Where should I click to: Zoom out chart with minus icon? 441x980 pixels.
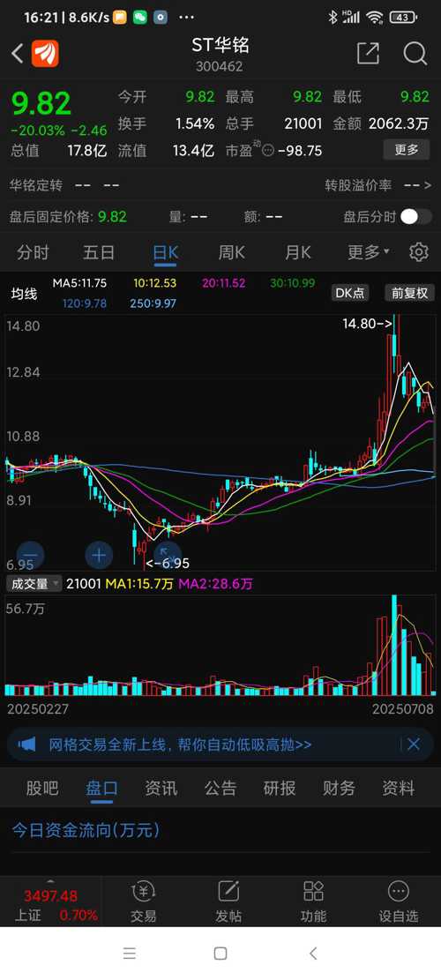coord(31,555)
